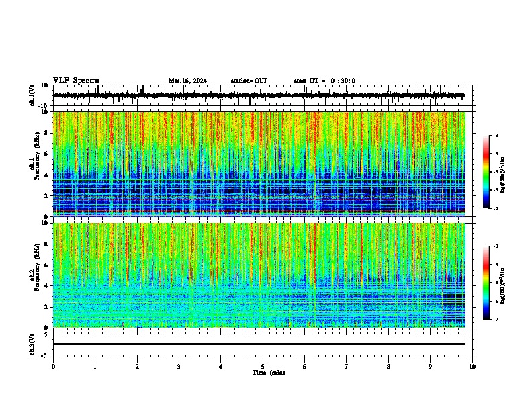The height and width of the screenshot is (411, 532).
Task: Click the "1" tick label on the time axis
Action: point(95,367)
